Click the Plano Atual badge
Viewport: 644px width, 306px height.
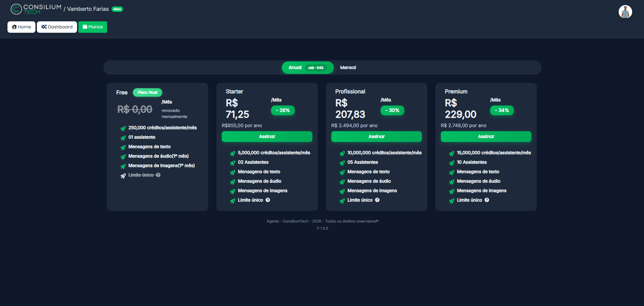pos(147,92)
